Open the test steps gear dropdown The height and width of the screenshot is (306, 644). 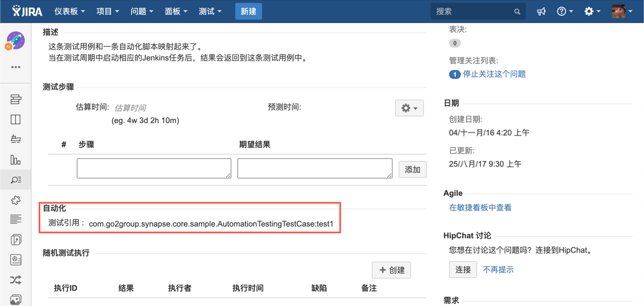409,109
